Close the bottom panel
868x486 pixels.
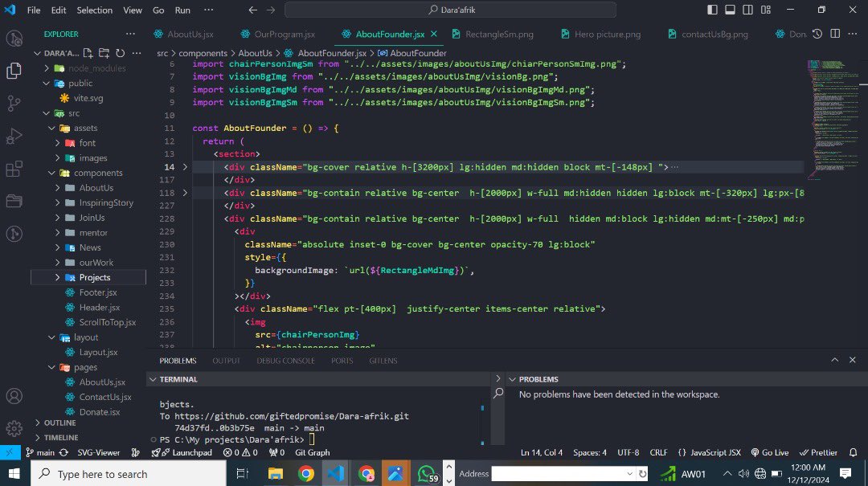853,360
